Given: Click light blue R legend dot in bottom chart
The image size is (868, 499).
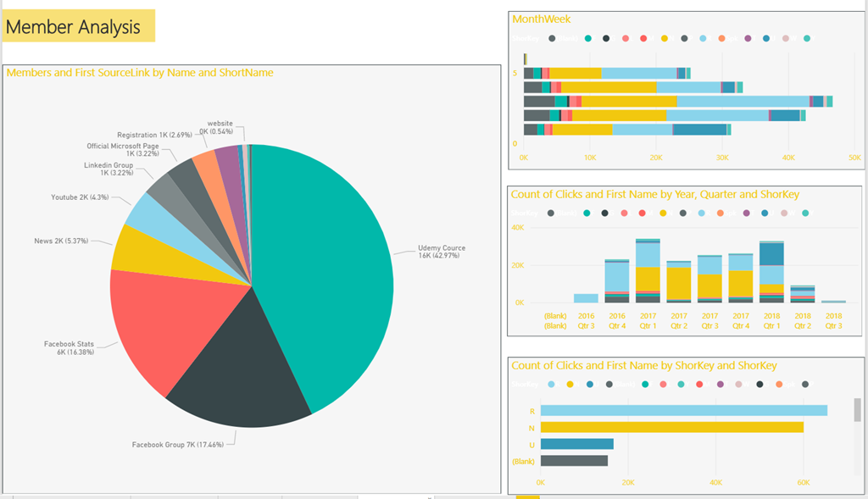Looking at the screenshot, I should 552,384.
